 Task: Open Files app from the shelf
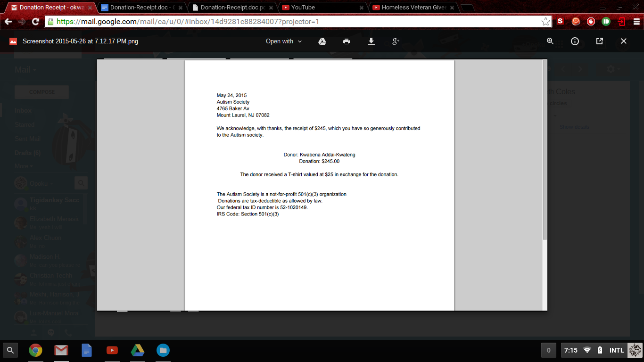(x=163, y=350)
